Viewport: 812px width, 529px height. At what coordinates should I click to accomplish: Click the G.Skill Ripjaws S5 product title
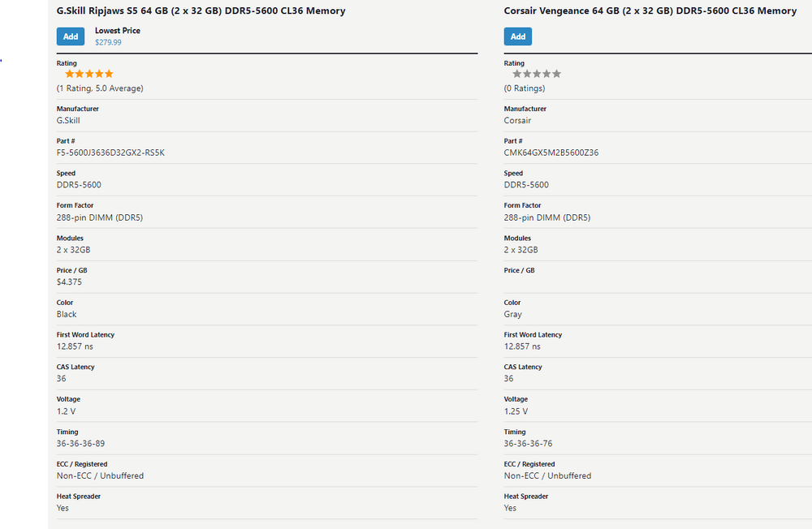[x=201, y=11]
